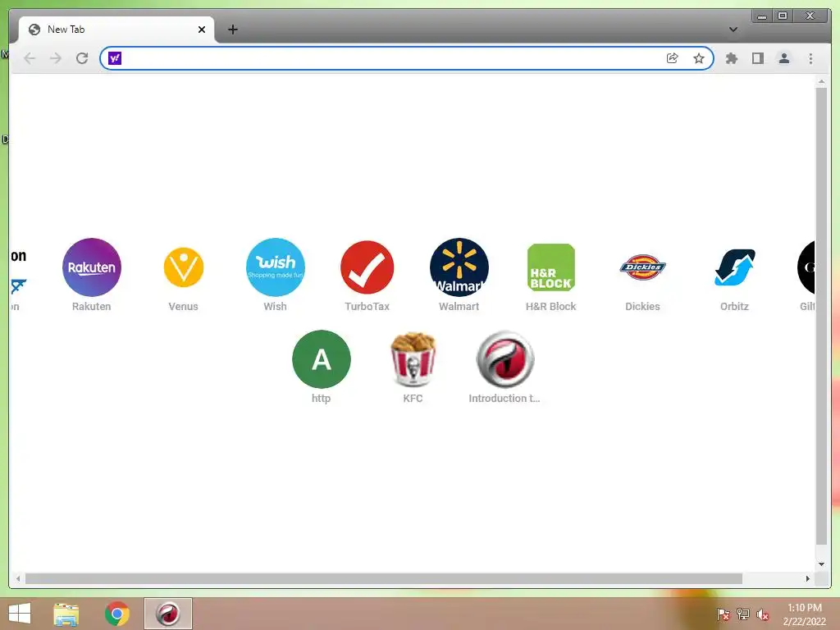Select Comodo Dragon taskbar button
The height and width of the screenshot is (630, 840).
tap(167, 614)
